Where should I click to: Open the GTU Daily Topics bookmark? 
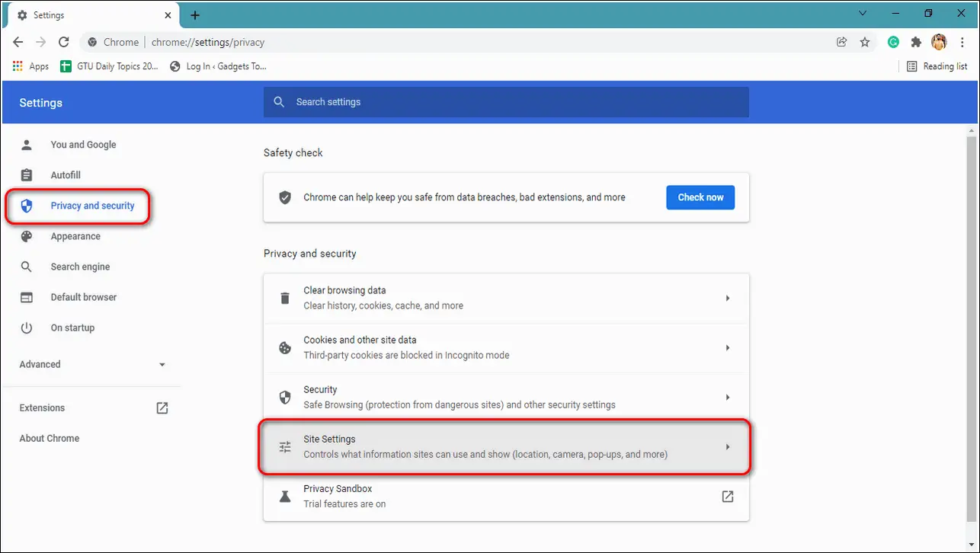pos(109,66)
